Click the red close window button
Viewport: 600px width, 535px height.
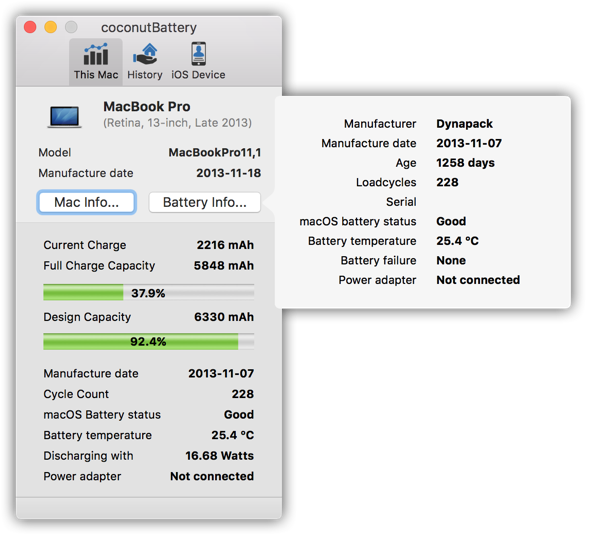pos(30,27)
